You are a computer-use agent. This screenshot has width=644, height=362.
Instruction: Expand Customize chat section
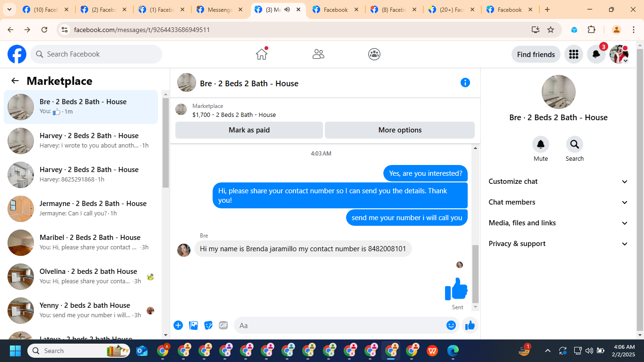click(x=559, y=181)
